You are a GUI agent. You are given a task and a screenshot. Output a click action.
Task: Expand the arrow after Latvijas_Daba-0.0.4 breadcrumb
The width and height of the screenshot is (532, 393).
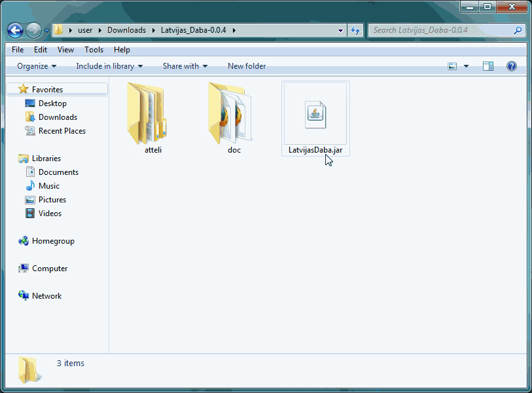(x=234, y=30)
